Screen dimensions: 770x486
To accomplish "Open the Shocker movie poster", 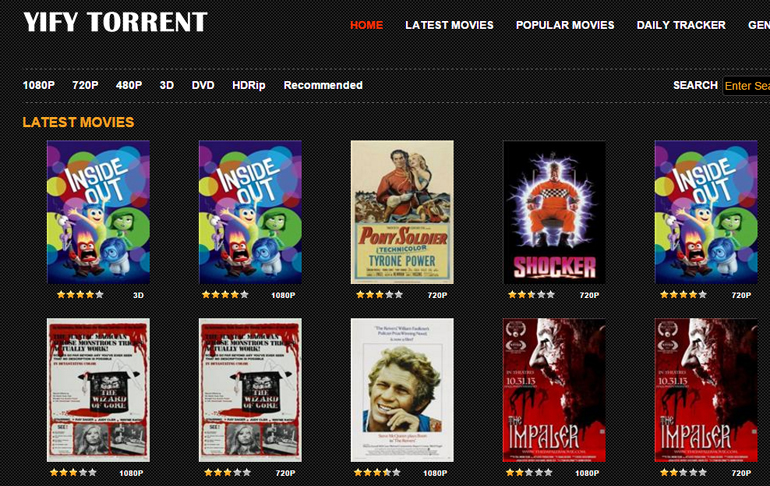I will (554, 212).
